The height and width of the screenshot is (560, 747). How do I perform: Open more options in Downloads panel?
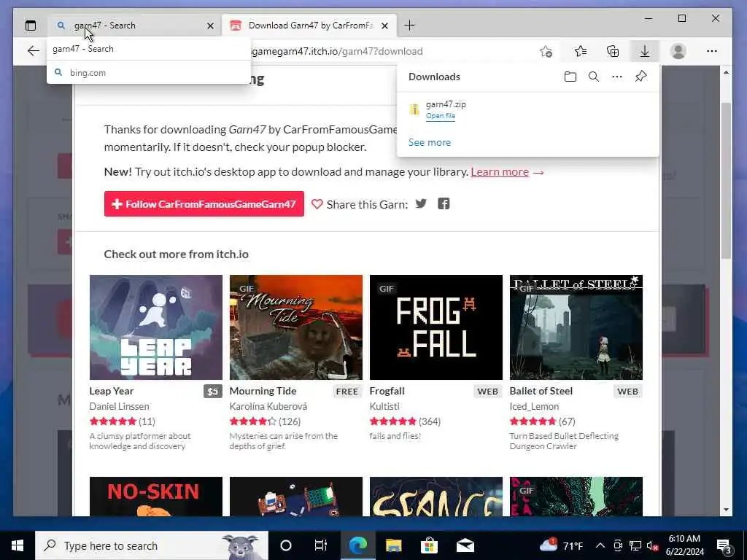tap(617, 77)
